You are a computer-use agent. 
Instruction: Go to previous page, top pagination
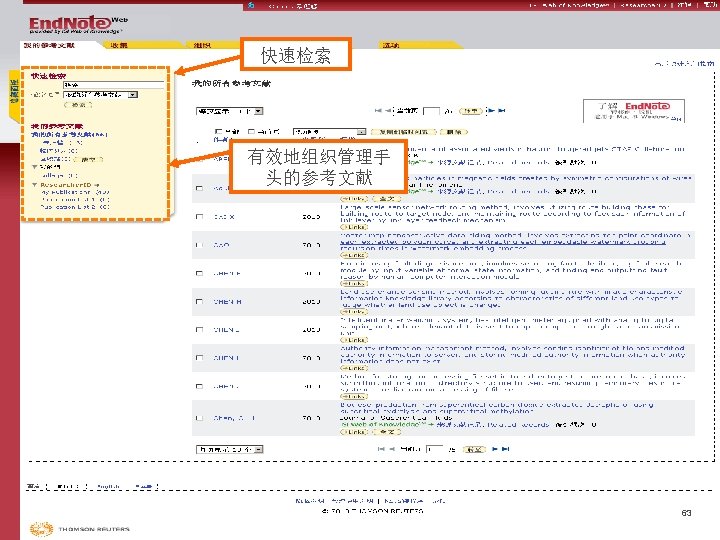tap(388, 111)
